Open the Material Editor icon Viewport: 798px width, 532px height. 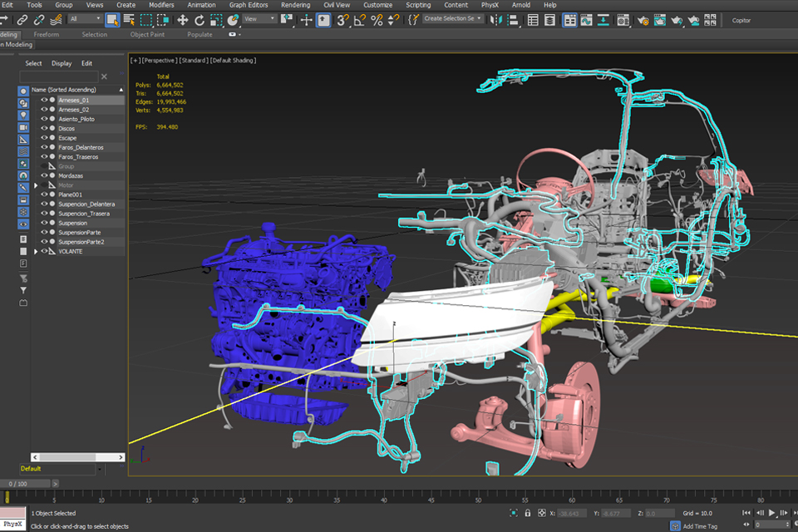pyautogui.click(x=623, y=19)
